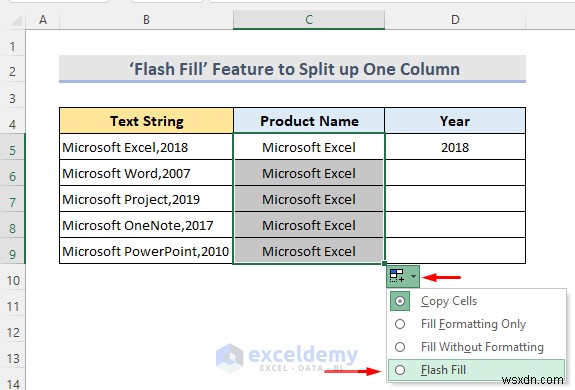Select empty Year cell in row 9
Image resolution: width=575 pixels, height=390 pixels.
[455, 251]
